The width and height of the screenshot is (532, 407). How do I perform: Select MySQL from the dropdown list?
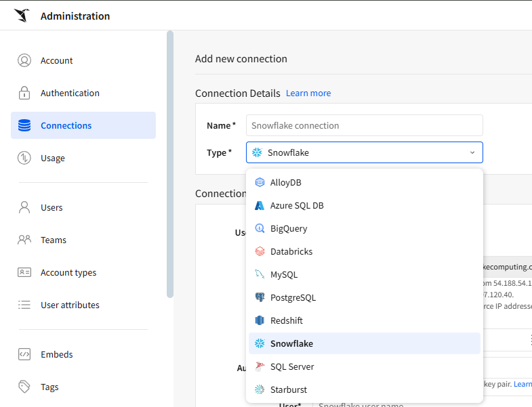(365, 274)
